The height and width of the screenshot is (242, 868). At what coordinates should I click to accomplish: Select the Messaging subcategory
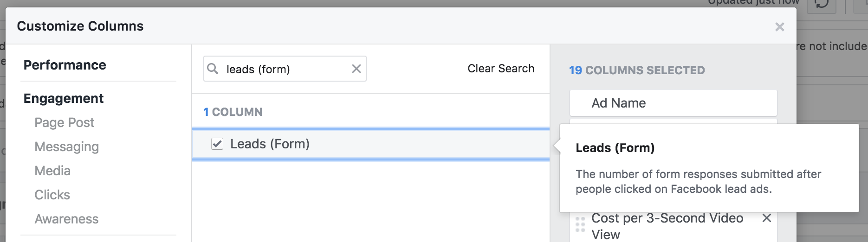(67, 146)
